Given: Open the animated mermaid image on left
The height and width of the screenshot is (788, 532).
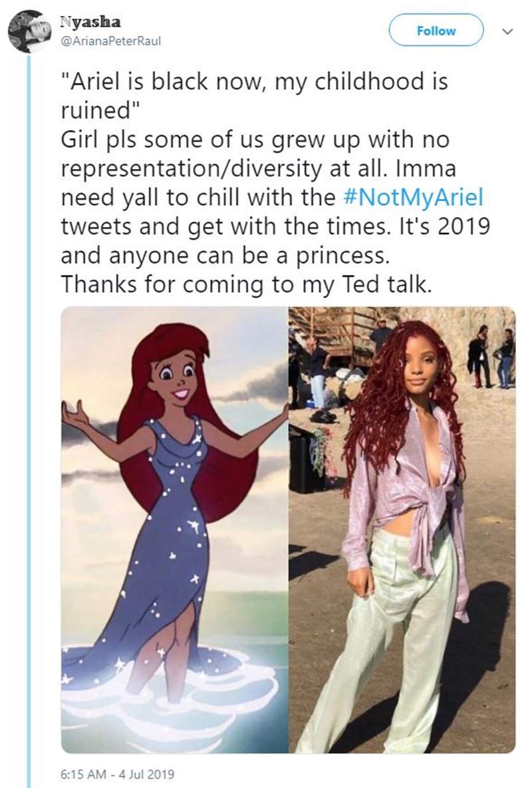Looking at the screenshot, I should point(174,529).
